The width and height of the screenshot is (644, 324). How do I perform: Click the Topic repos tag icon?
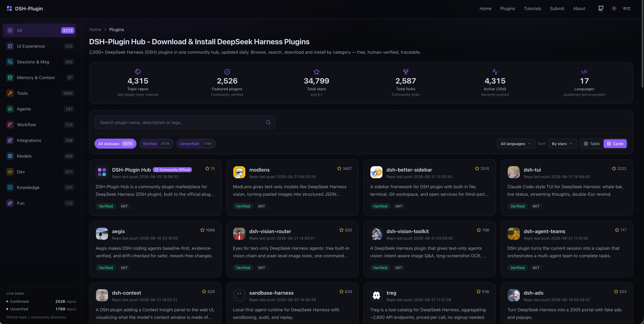click(138, 72)
